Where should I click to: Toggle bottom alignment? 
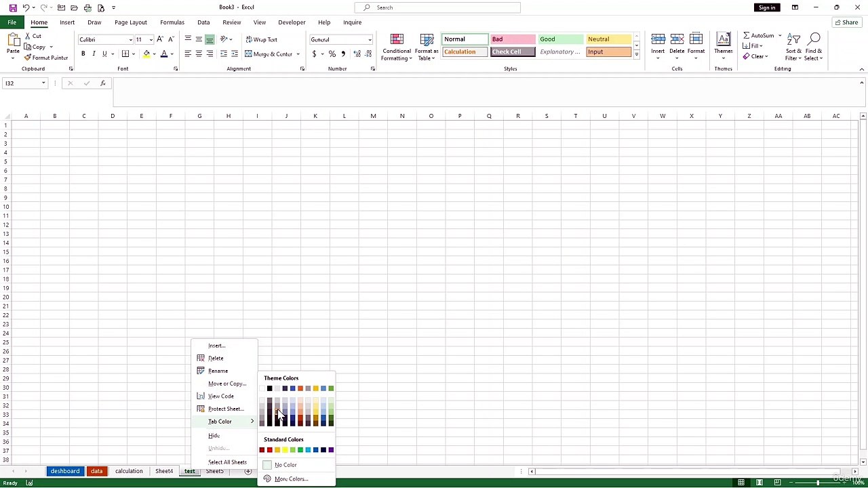[210, 39]
